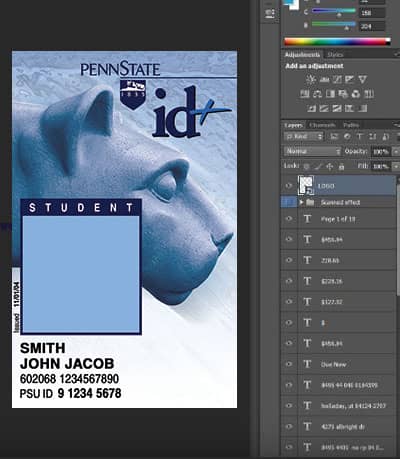Lock all with the padlock icon

coord(341,166)
